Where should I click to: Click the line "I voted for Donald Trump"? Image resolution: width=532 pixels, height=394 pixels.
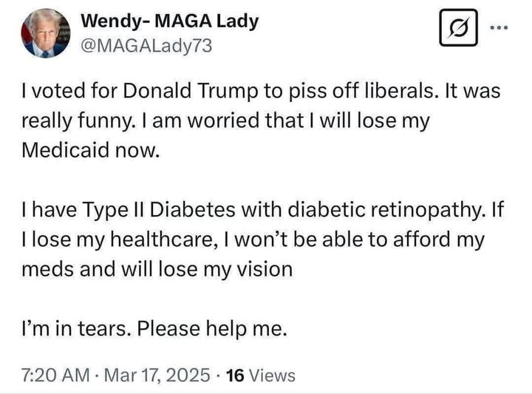[261, 91]
